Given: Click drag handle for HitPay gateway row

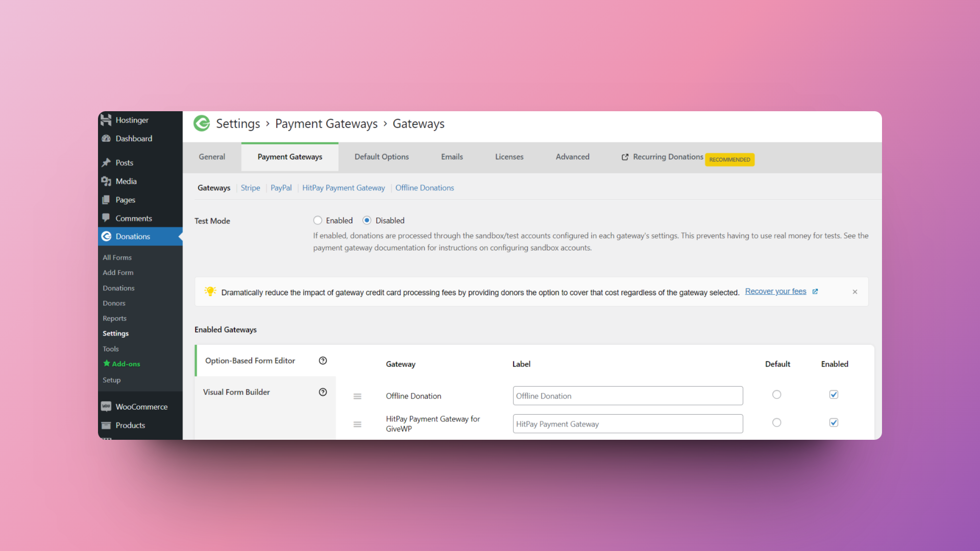Looking at the screenshot, I should pyautogui.click(x=357, y=424).
